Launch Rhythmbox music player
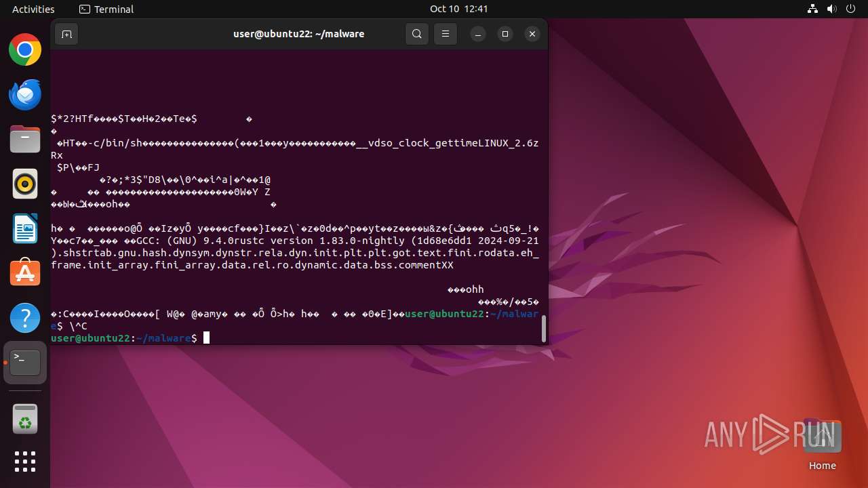Image resolution: width=868 pixels, height=488 pixels. tap(25, 184)
